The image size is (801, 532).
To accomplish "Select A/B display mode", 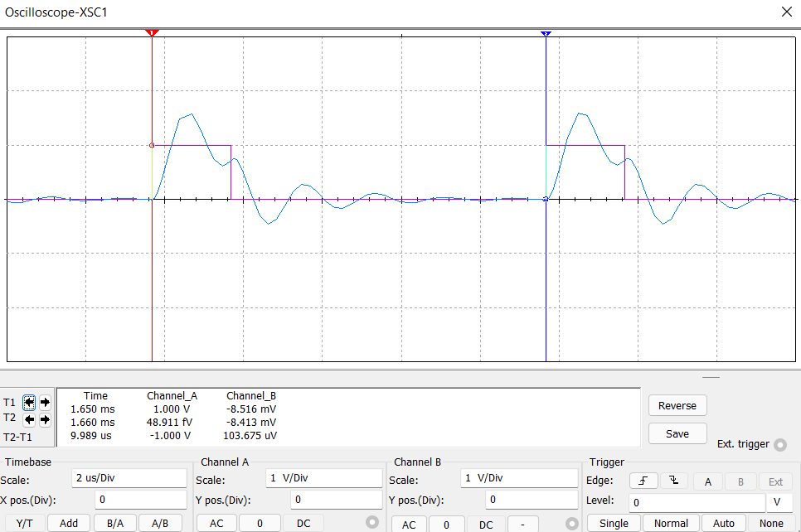I will pos(160,524).
